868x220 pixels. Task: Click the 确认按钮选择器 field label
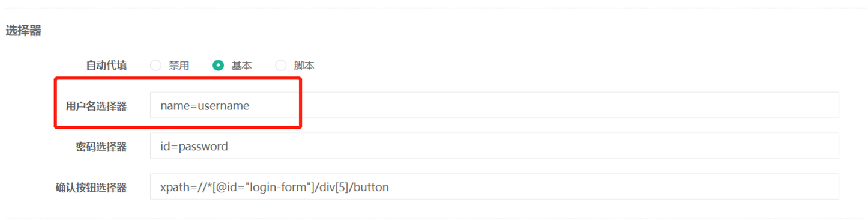coord(91,188)
